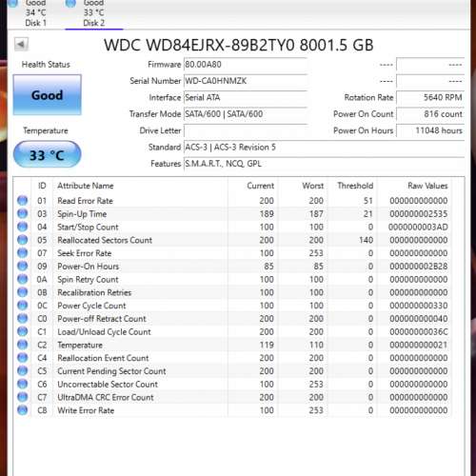Click the Good health status button

click(48, 95)
